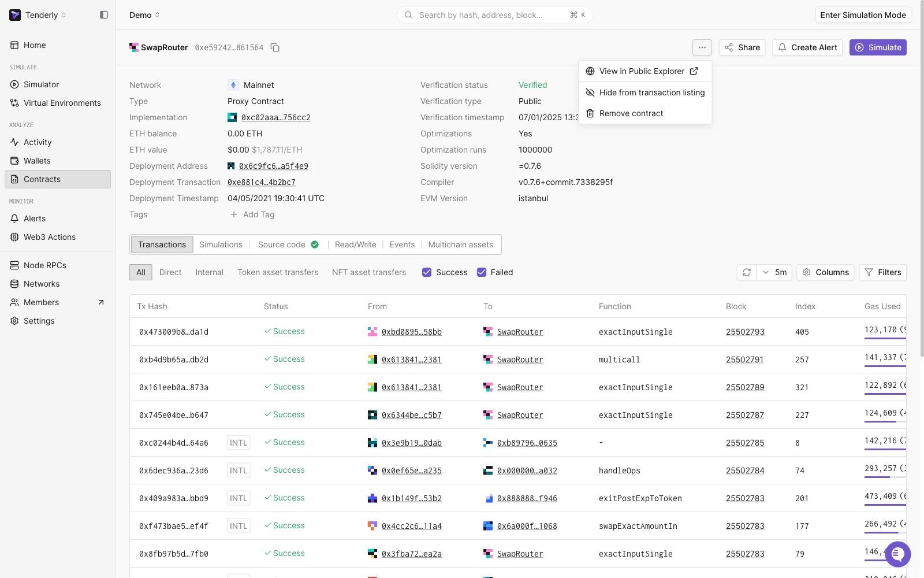
Task: Choose Remove contract from menu
Action: point(645,113)
